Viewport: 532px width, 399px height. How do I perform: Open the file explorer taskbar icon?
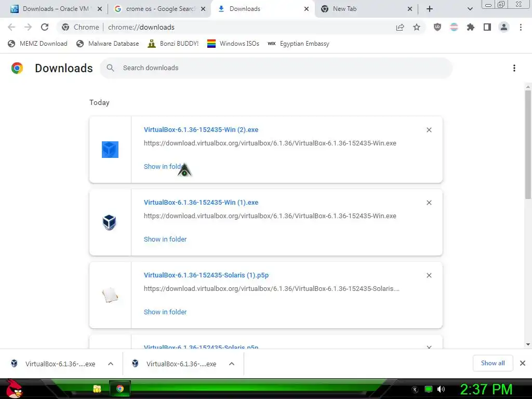[x=97, y=389]
